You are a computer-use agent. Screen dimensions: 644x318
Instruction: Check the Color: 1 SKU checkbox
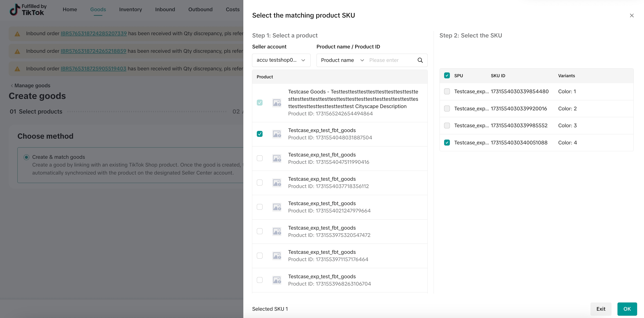[447, 91]
